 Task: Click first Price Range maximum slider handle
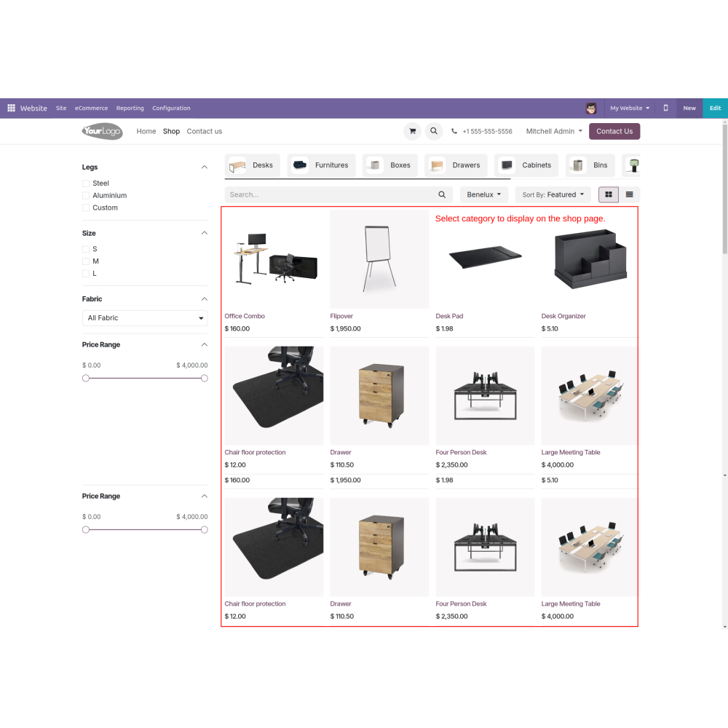(205, 379)
